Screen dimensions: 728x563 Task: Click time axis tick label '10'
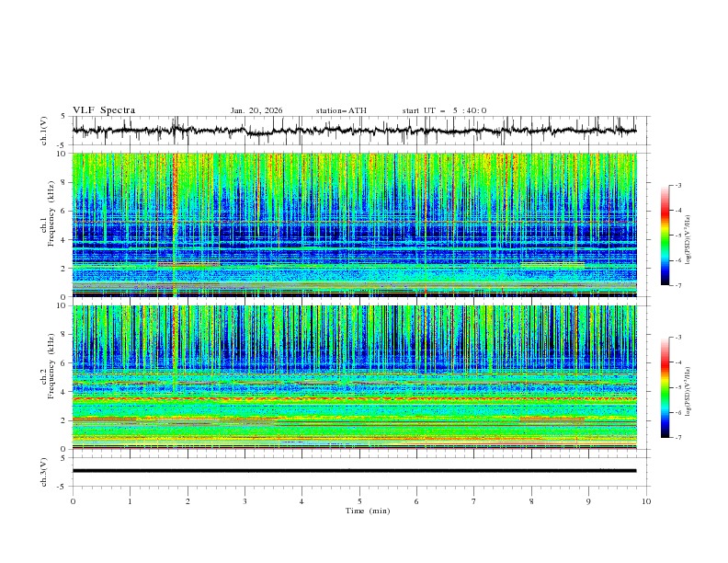pos(646,501)
